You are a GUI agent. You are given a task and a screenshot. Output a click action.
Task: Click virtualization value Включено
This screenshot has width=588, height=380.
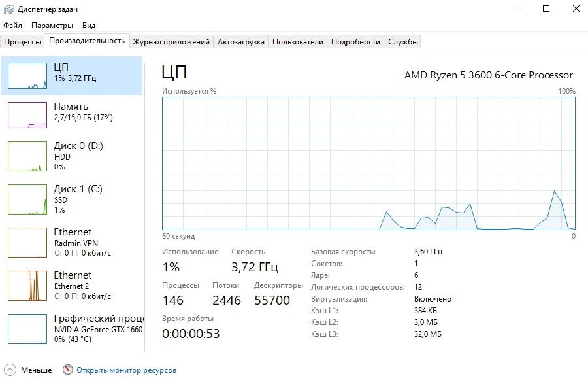433,299
